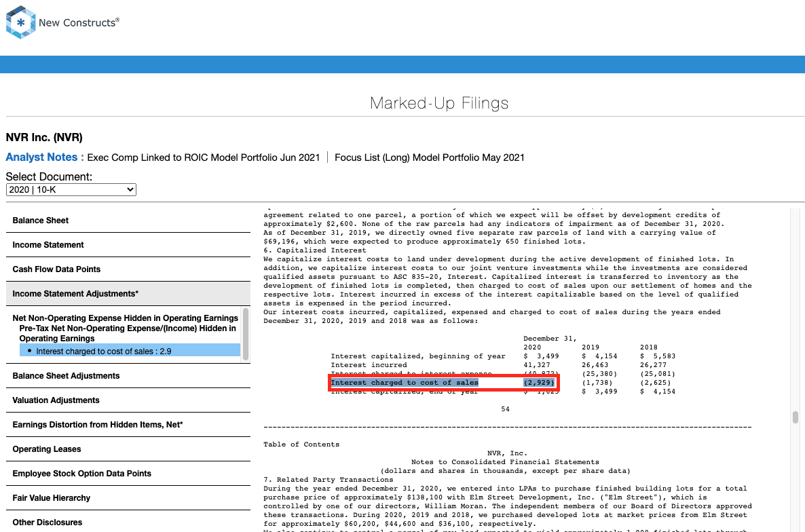Image resolution: width=805 pixels, height=532 pixels.
Task: Click the adjustments sub-panel scrollbar thumb
Action: [246, 334]
